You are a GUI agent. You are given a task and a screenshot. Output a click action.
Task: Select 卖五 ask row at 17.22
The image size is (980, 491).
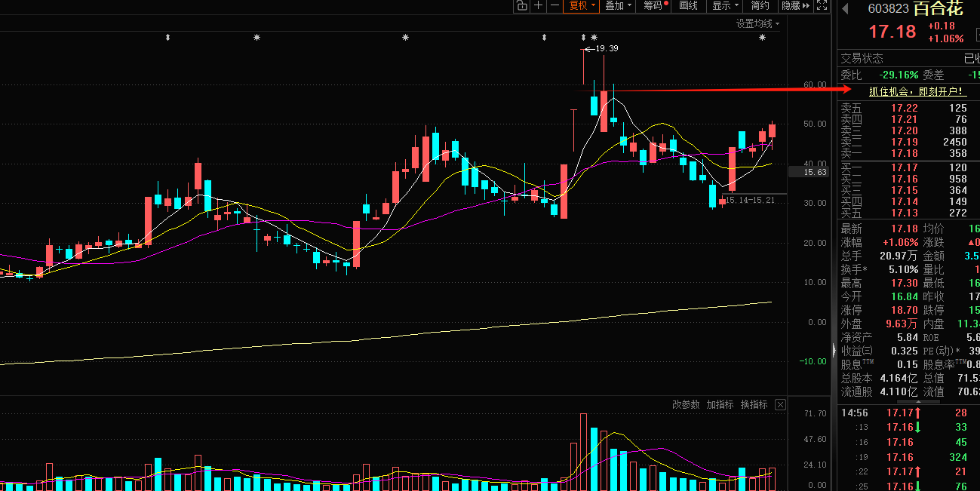tap(909, 109)
